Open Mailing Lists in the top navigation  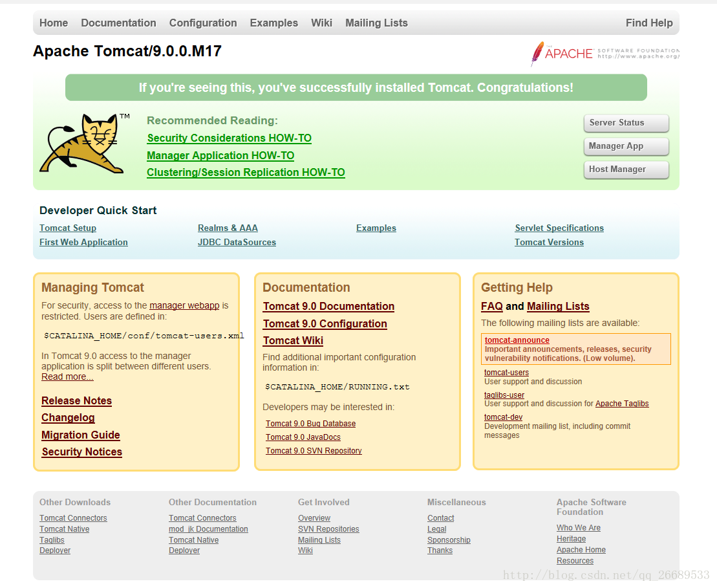(376, 23)
